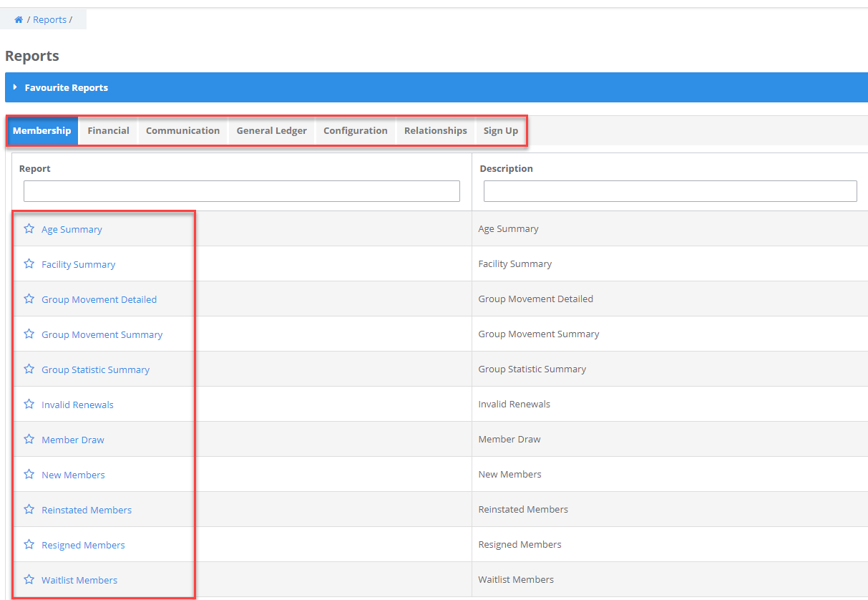Star the Group Statistic Summary report
Viewport: 868px width, 600px height.
coord(29,369)
